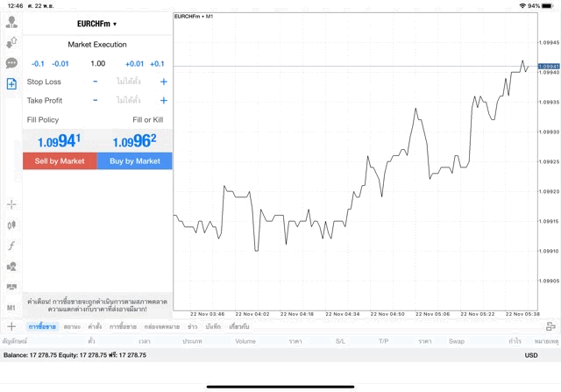
Task: Open the chat speech bubble icon
Action: pos(11,63)
